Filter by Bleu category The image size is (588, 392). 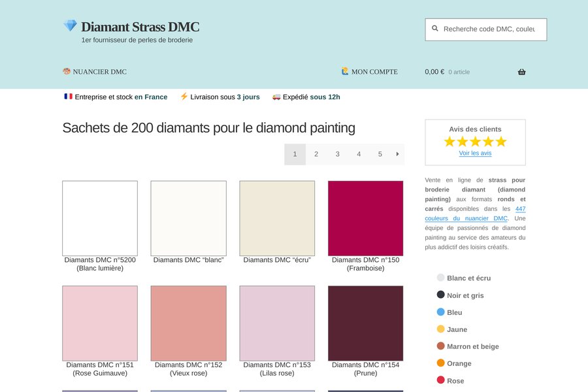tap(455, 312)
